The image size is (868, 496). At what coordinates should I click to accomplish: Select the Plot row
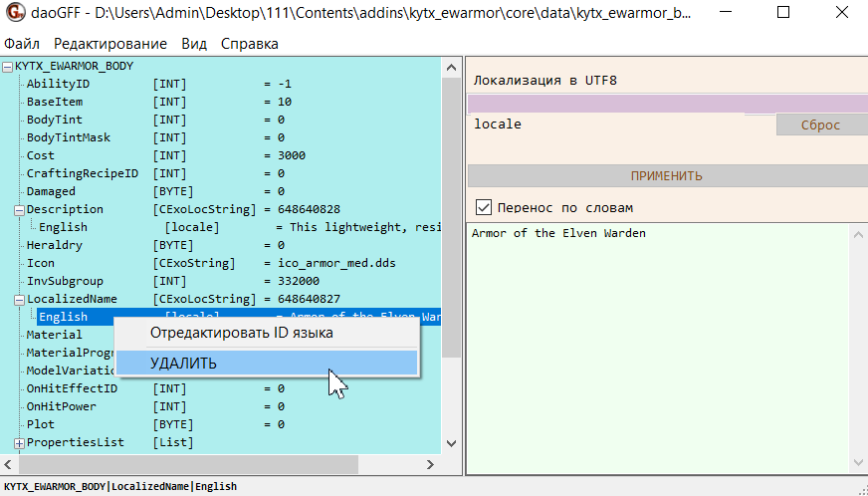[x=155, y=424]
